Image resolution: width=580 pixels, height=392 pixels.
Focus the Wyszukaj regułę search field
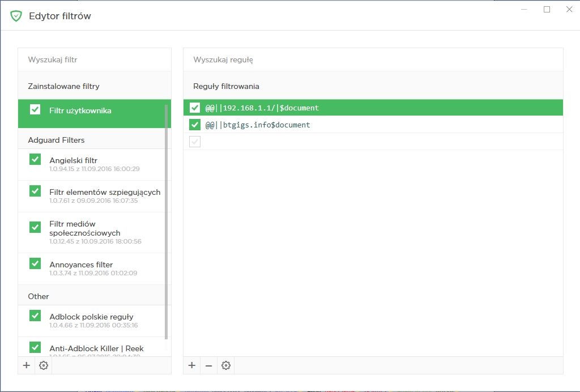[373, 59]
